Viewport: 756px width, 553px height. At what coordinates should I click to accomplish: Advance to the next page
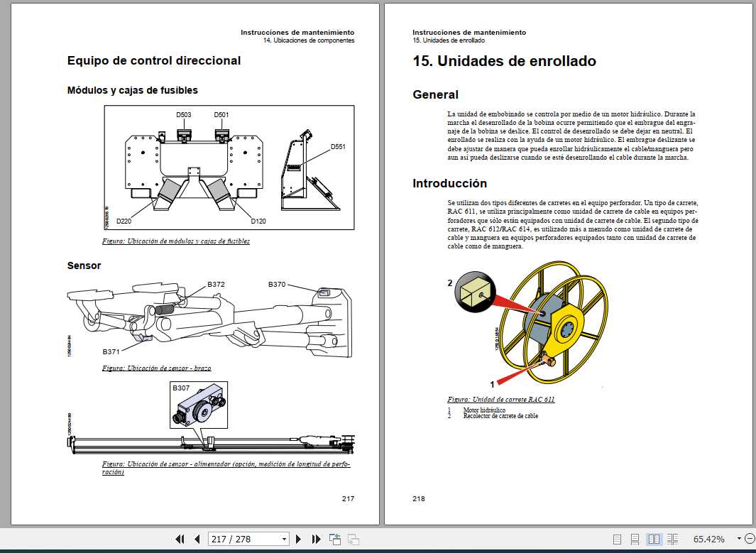[299, 540]
